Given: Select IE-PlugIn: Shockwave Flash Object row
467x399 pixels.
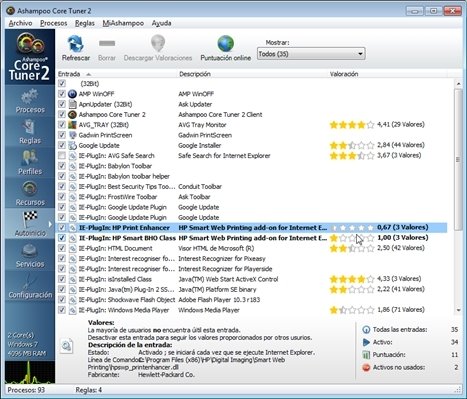Looking at the screenshot, I should [252, 300].
